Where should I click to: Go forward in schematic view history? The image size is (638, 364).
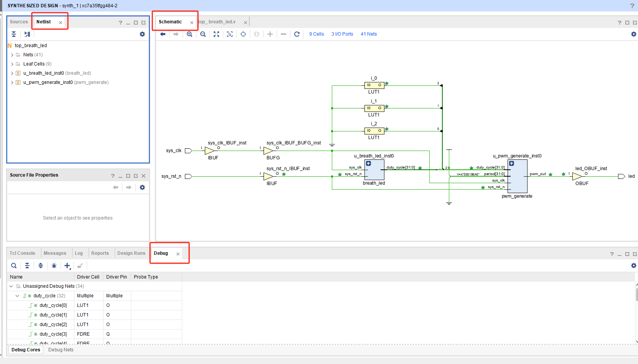click(x=176, y=34)
